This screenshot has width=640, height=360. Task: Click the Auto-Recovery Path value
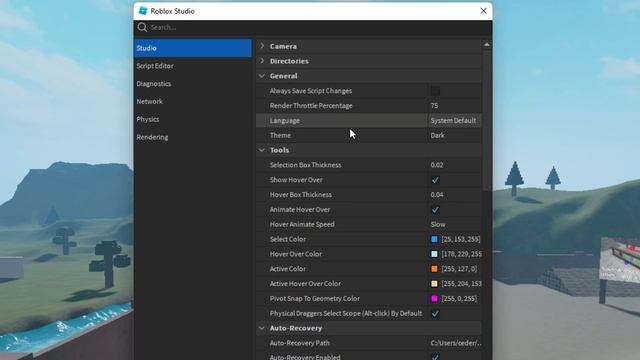pyautogui.click(x=456, y=343)
